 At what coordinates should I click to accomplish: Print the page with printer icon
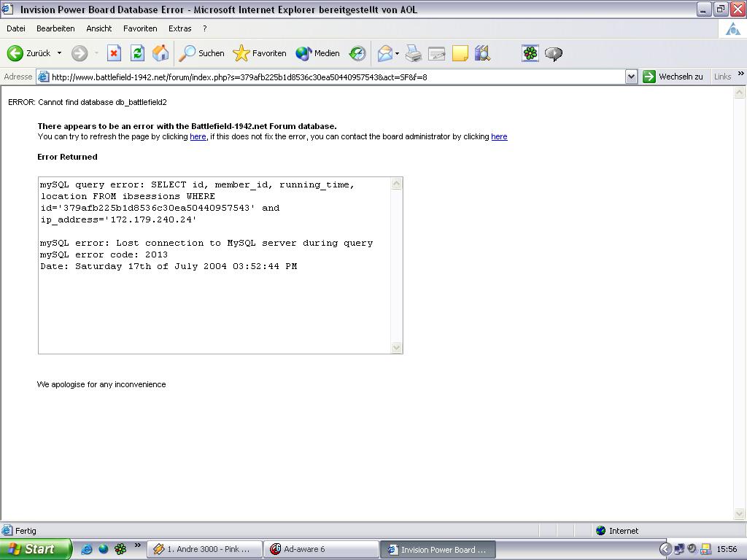click(414, 53)
